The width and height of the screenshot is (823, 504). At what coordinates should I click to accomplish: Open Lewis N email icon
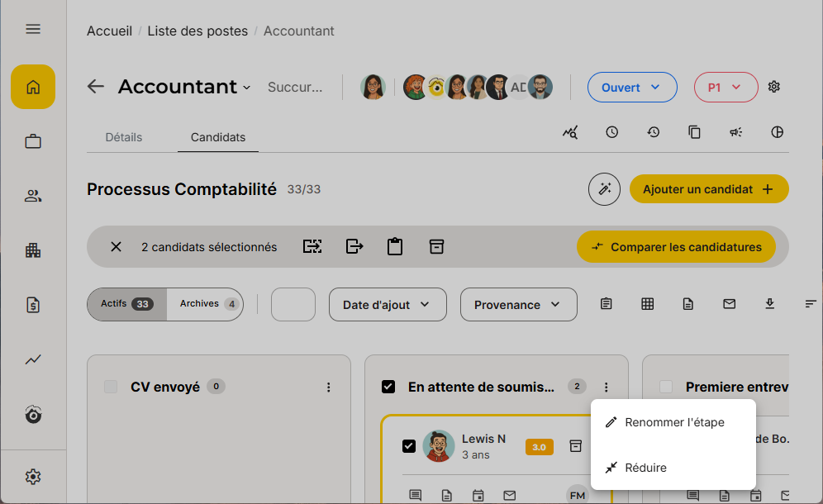[x=510, y=495]
